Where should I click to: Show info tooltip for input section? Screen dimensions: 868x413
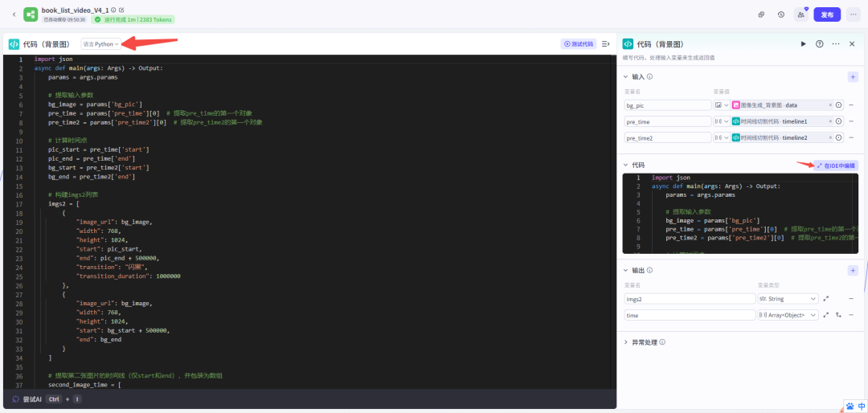tap(650, 77)
